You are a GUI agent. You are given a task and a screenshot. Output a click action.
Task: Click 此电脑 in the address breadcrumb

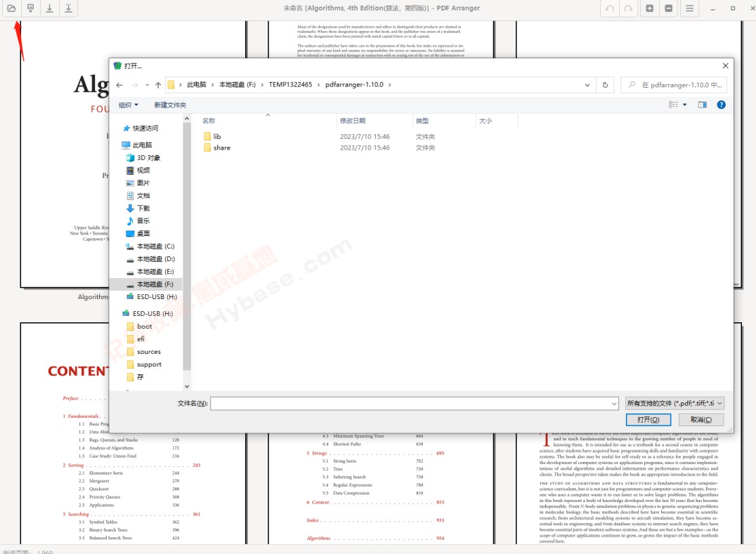click(197, 85)
